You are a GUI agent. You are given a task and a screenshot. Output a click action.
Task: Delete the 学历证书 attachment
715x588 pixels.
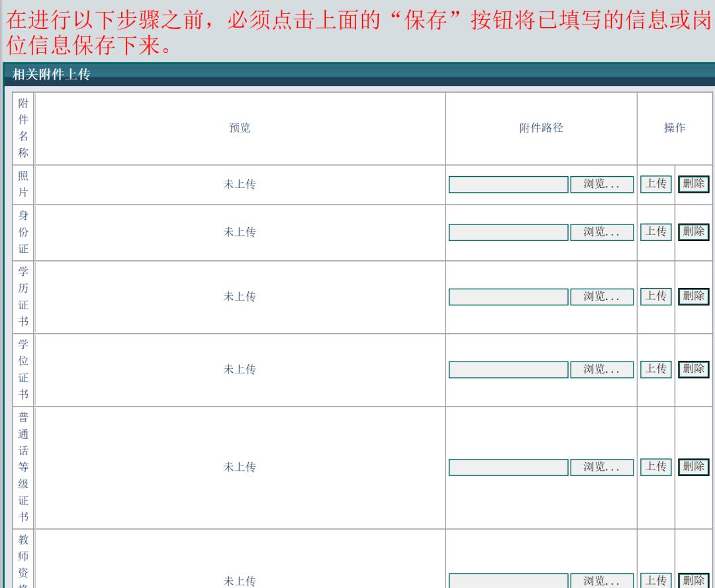point(693,297)
